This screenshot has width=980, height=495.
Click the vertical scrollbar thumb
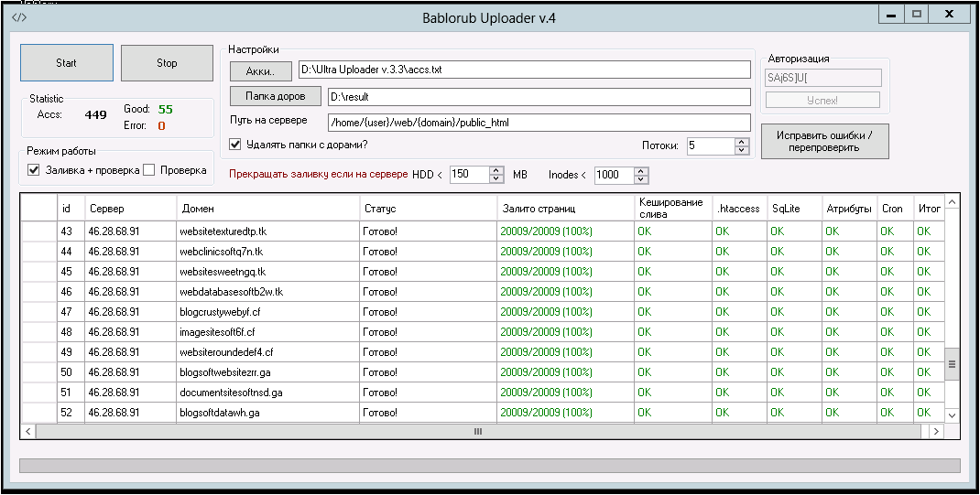tap(952, 364)
